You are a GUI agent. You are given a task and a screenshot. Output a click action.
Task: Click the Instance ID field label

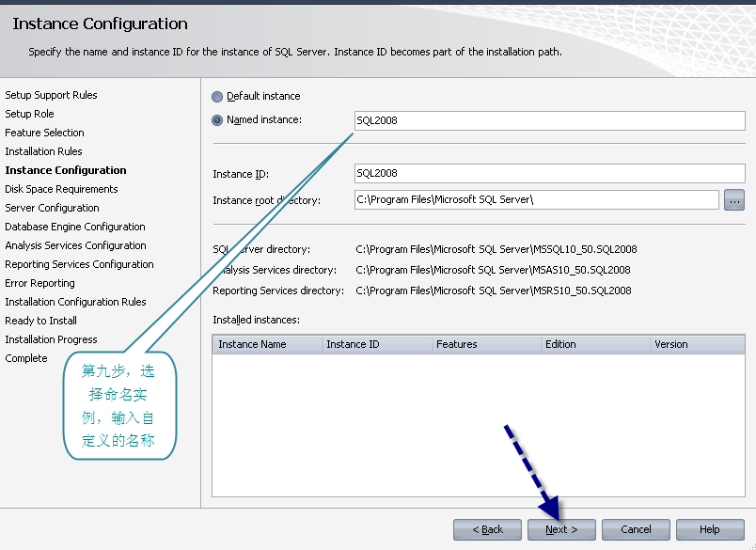(241, 174)
